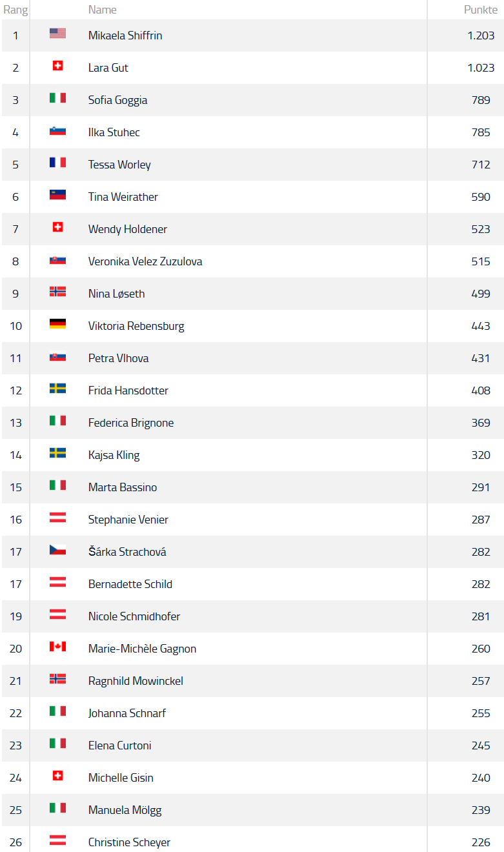Click the Austrian flag beside Christine Scheyer
Screen dimensions: 504x852
57,840
